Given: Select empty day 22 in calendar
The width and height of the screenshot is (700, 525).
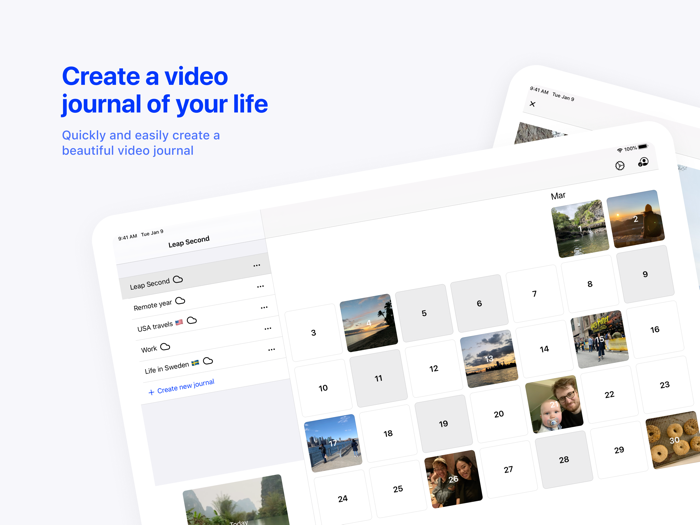Looking at the screenshot, I should point(609,394).
